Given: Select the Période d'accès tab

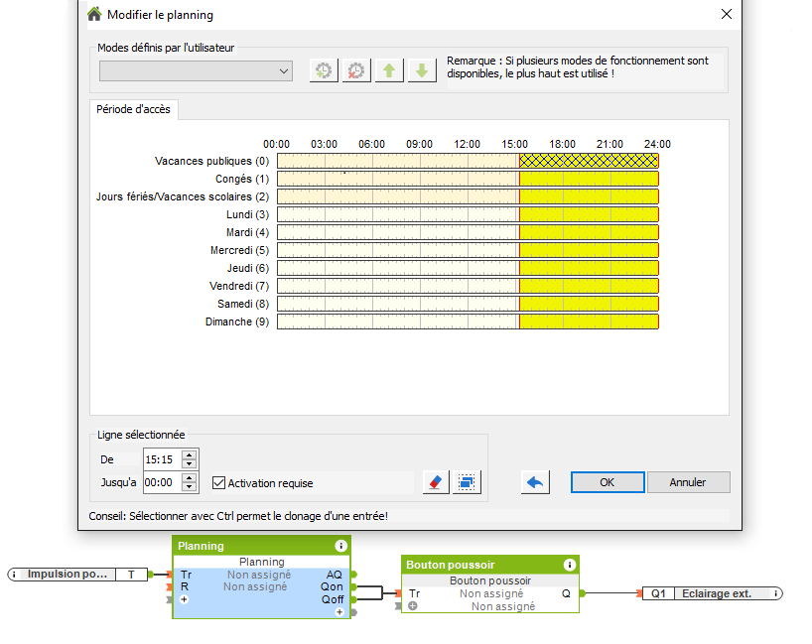Looking at the screenshot, I should pyautogui.click(x=134, y=109).
